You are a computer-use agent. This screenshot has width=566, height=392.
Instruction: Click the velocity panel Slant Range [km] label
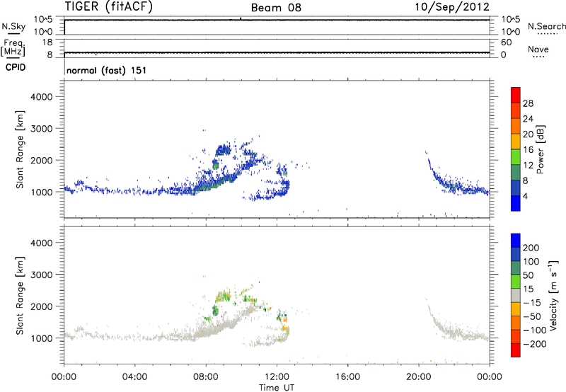pyautogui.click(x=20, y=296)
